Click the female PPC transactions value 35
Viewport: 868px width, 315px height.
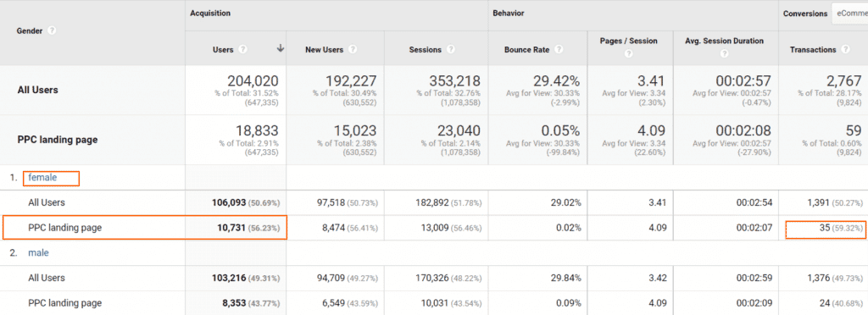pyautogui.click(x=826, y=227)
